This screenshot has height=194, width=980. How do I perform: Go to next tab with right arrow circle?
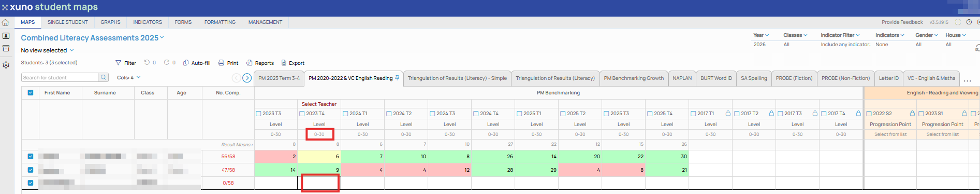247,78
